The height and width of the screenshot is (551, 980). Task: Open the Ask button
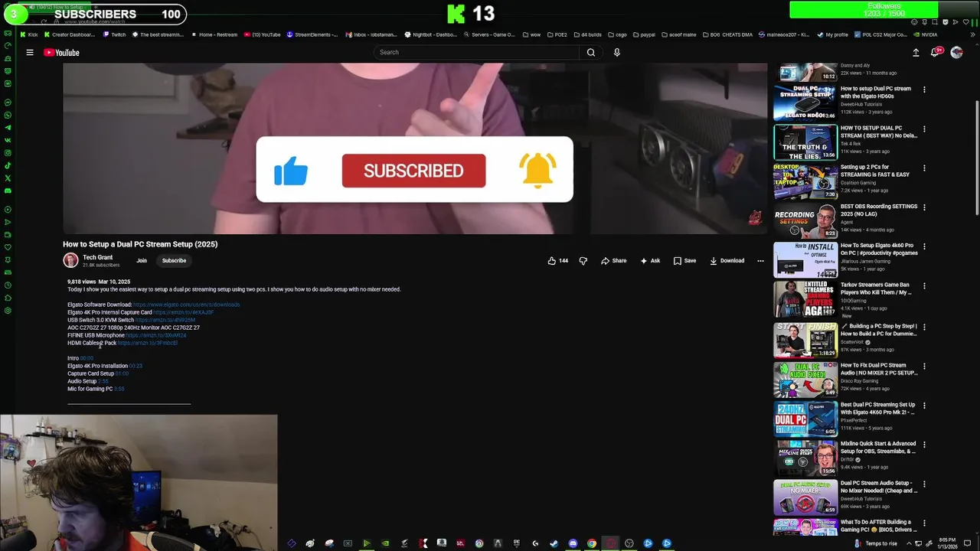pyautogui.click(x=650, y=261)
